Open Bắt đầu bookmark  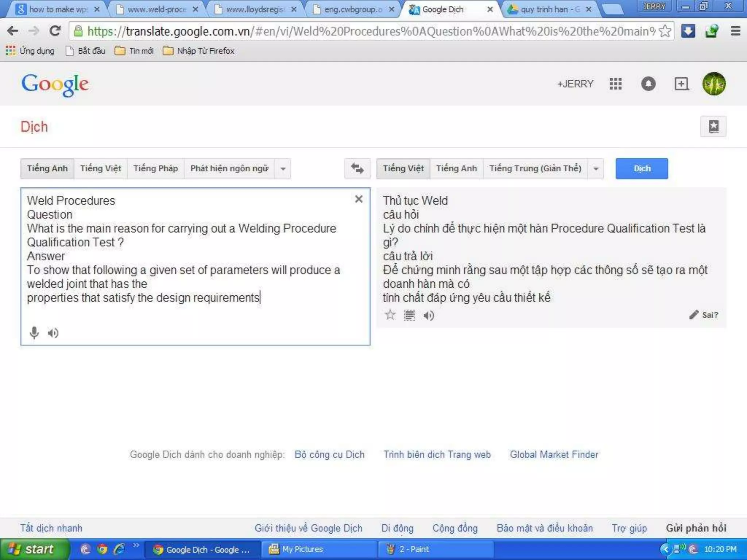[86, 51]
